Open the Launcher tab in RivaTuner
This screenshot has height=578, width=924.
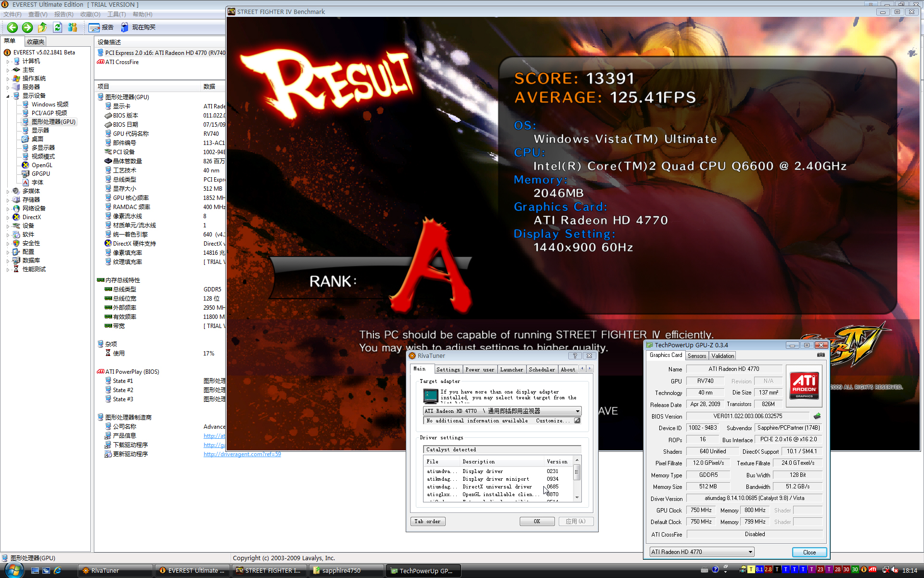pos(512,369)
